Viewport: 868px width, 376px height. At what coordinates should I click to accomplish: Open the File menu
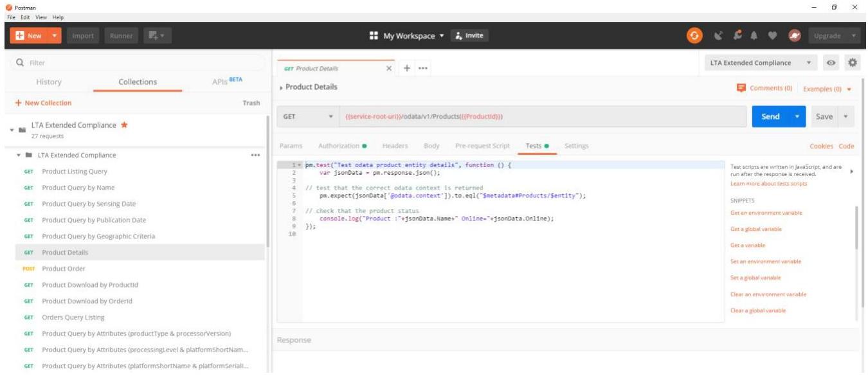[11, 17]
